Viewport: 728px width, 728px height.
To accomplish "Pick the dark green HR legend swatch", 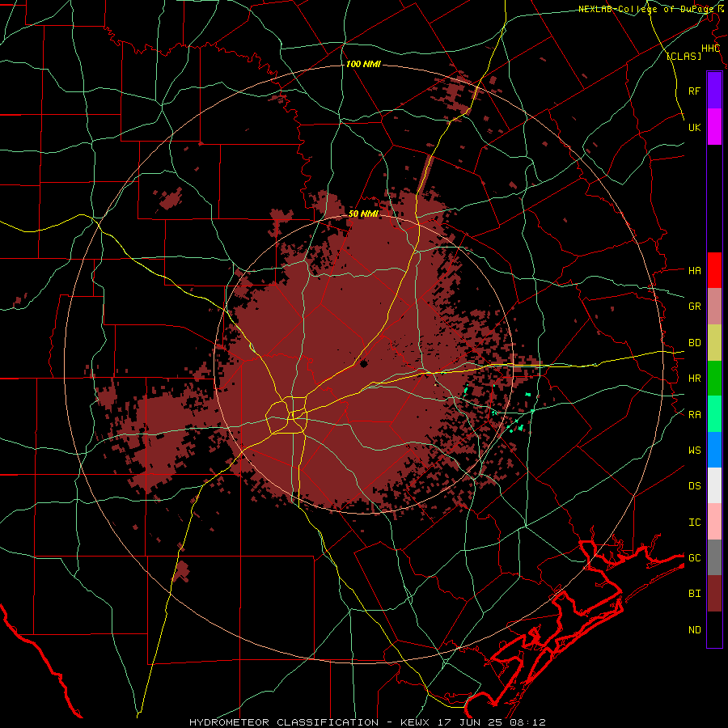I will 714,379.
